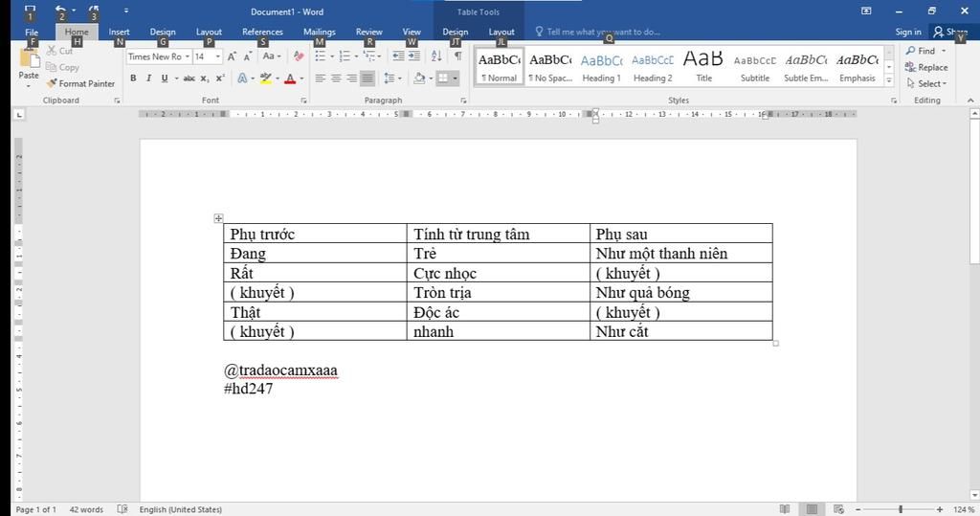This screenshot has width=980, height=516.
Task: Click the Copy command
Action: [x=62, y=67]
